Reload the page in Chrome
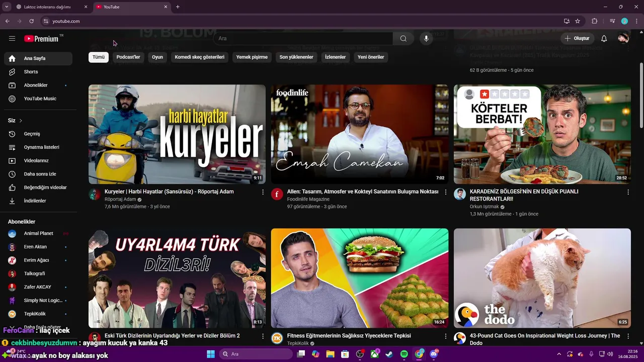644x362 pixels. point(31,21)
